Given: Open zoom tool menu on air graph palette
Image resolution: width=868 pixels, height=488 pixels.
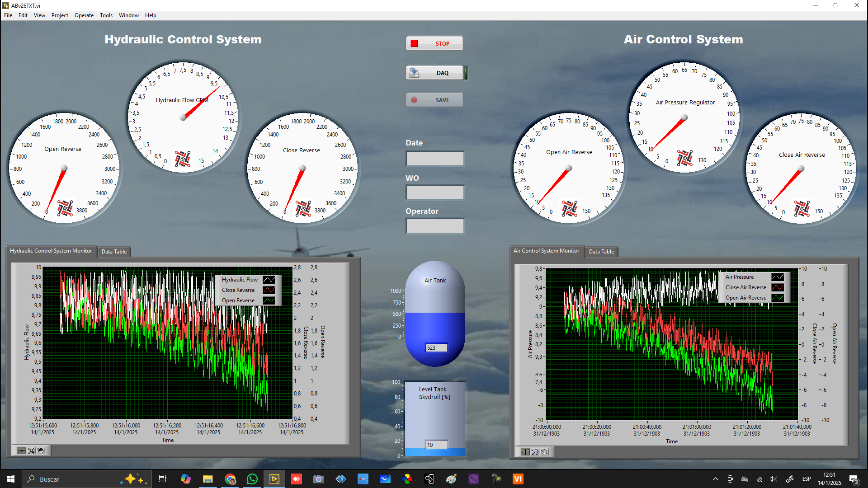Looking at the screenshot, I should (x=535, y=452).
